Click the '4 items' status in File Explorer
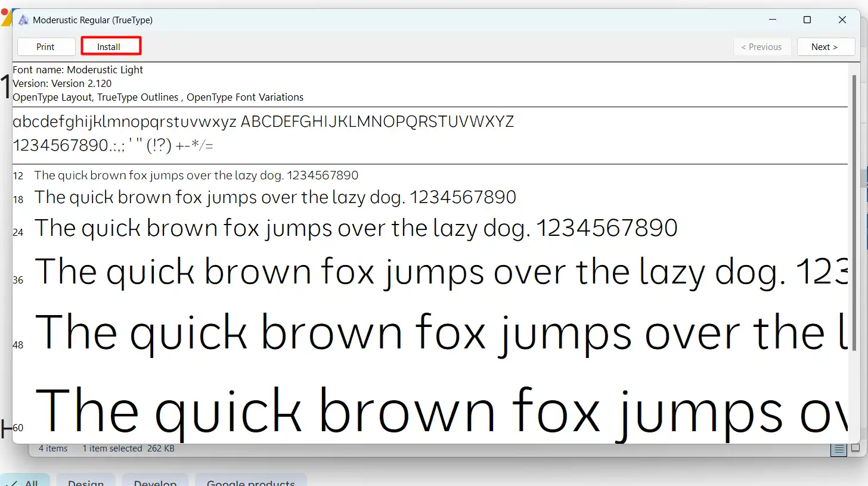 pos(53,448)
